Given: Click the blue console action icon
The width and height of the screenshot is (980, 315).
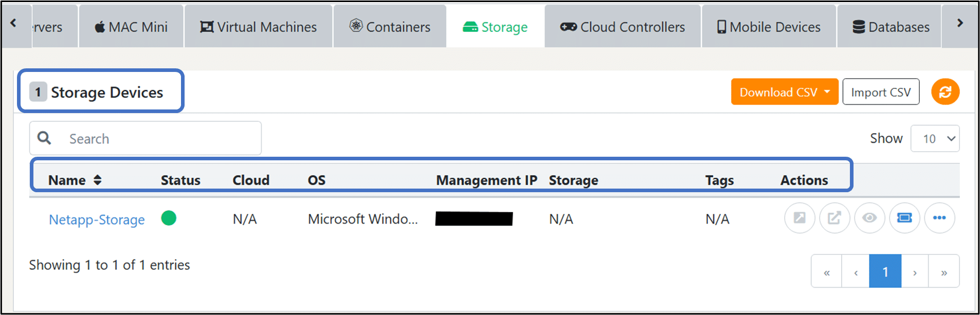Looking at the screenshot, I should 904,218.
